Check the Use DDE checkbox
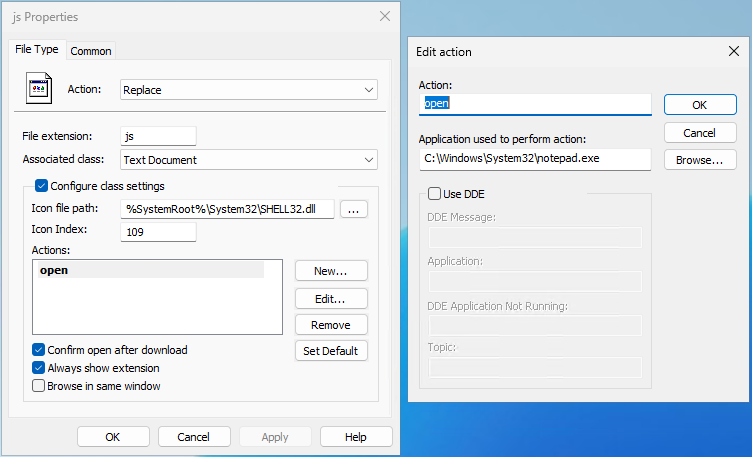 (x=434, y=194)
